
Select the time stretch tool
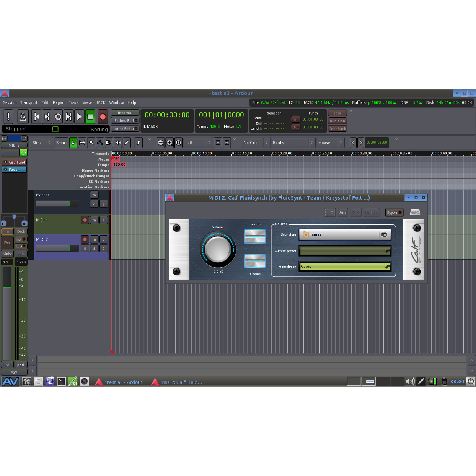pyautogui.click(x=109, y=142)
